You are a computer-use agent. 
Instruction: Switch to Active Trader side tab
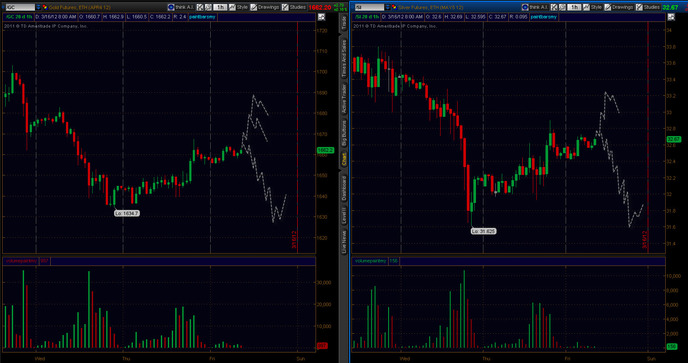[344, 98]
